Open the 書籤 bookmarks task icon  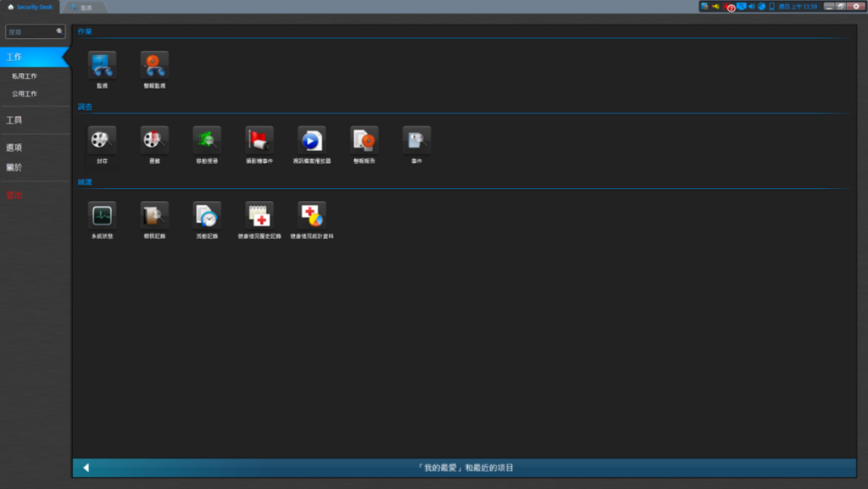tap(154, 140)
